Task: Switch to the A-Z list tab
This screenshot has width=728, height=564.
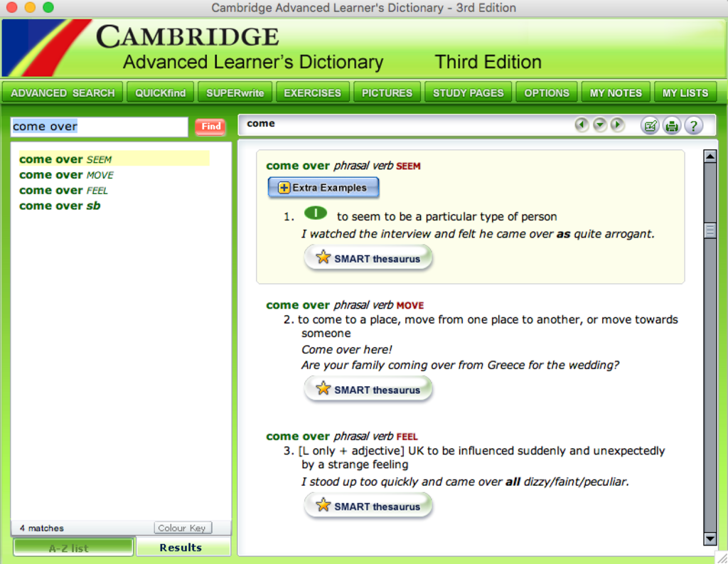Action: tap(73, 547)
